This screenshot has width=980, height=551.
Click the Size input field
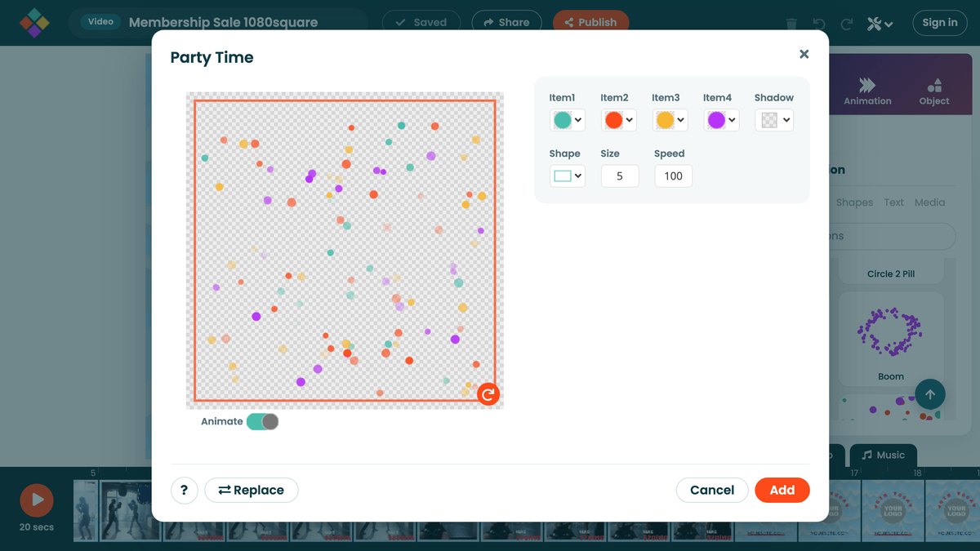(x=620, y=176)
